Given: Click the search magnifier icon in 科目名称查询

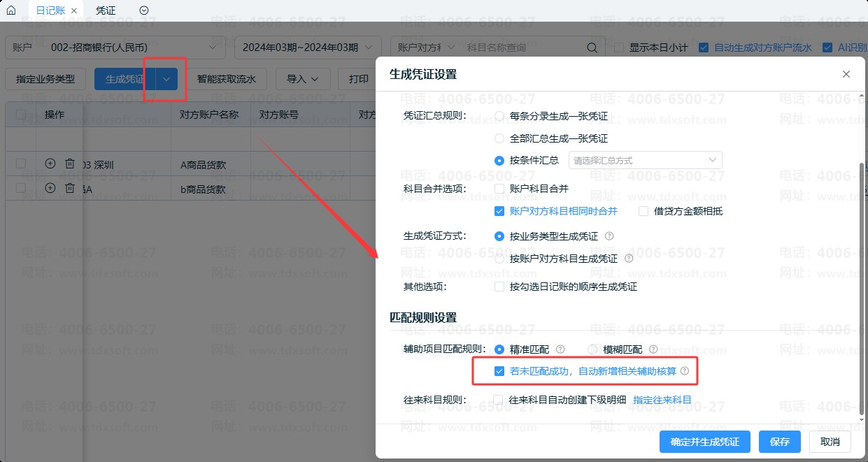Looking at the screenshot, I should pos(592,48).
